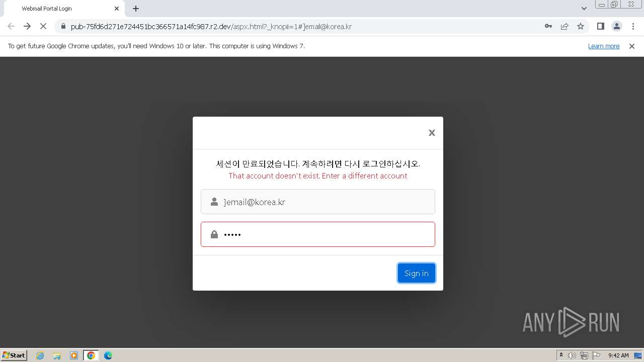Click the browser forward arrow
Screen dimensions: 644x362
point(27,26)
